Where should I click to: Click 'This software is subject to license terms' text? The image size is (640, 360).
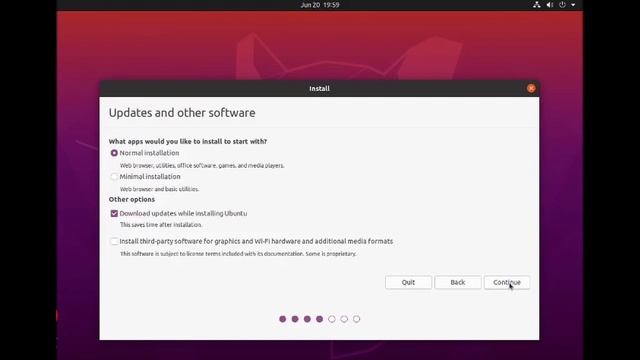pyautogui.click(x=238, y=253)
